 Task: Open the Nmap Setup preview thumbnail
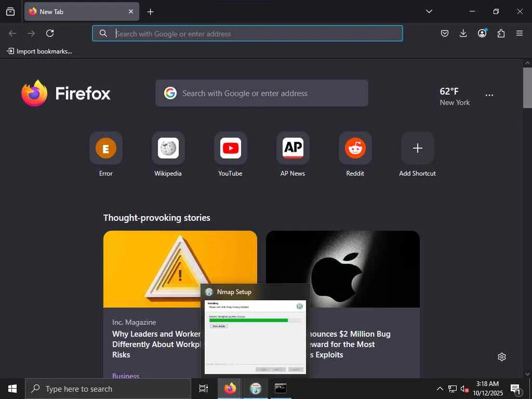coord(255,337)
